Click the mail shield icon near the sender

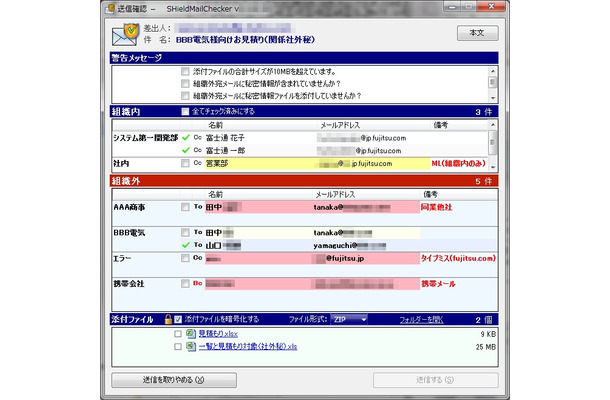[126, 34]
